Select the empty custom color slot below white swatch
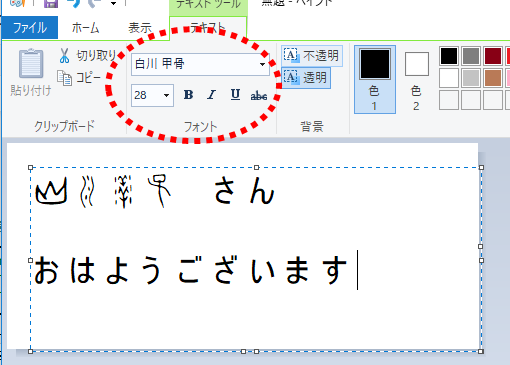The width and height of the screenshot is (510, 365). pyautogui.click(x=449, y=100)
